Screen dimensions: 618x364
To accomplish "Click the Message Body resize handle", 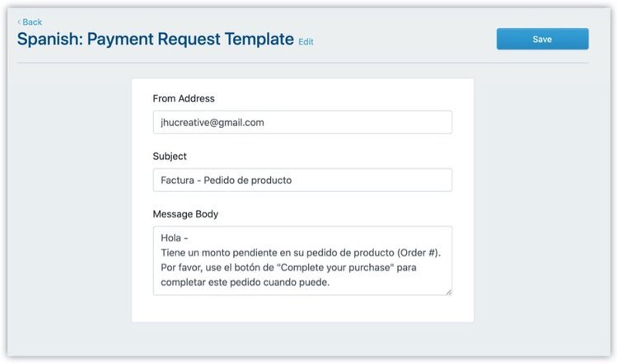I will (449, 292).
